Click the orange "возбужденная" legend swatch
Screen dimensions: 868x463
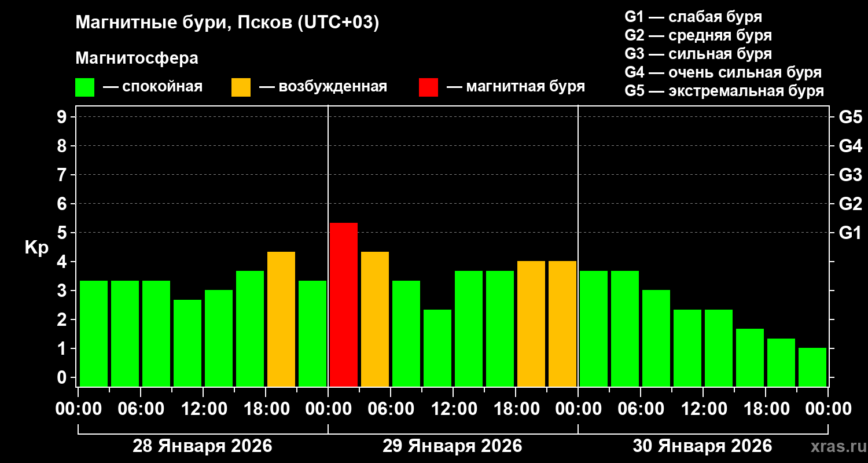241,87
